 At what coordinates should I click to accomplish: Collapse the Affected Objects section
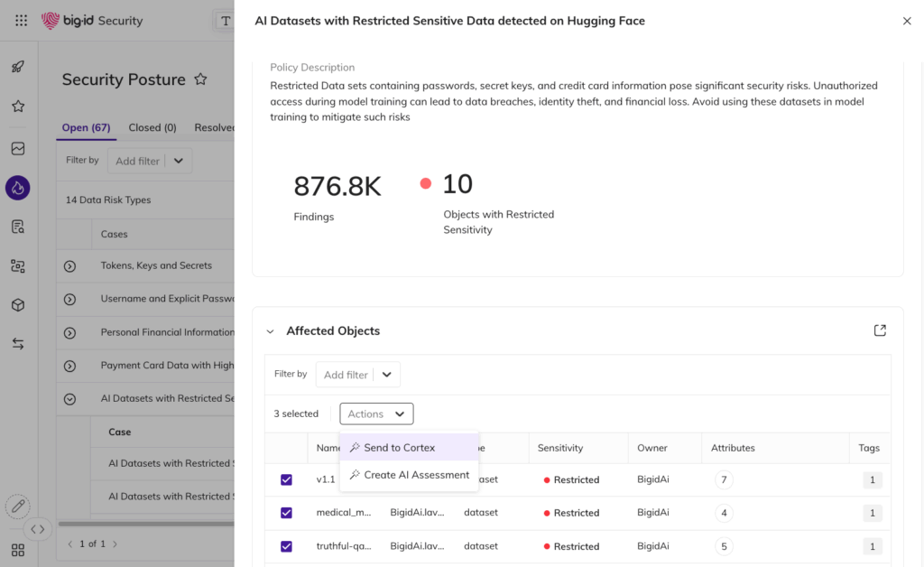point(270,331)
